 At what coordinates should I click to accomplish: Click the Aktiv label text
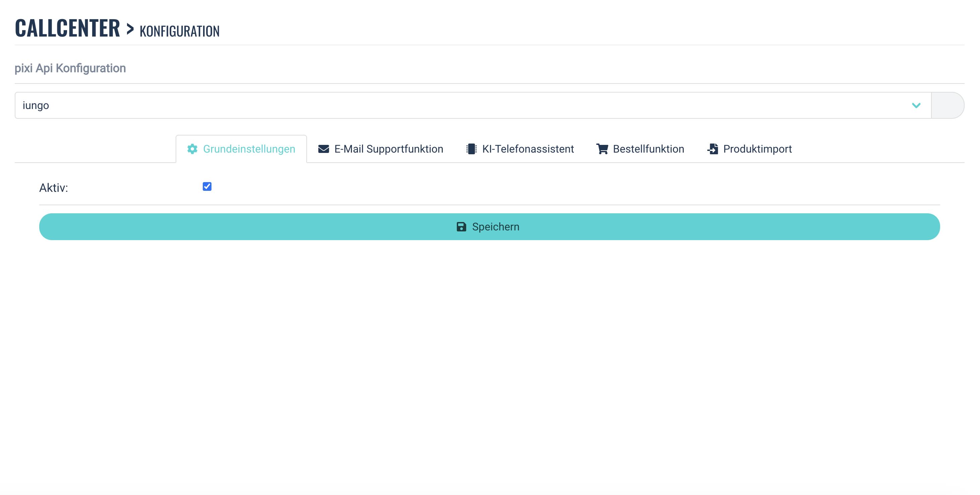click(54, 188)
